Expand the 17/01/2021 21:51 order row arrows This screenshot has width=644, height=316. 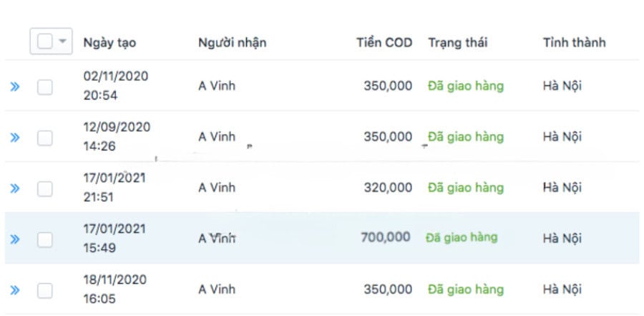pos(15,188)
